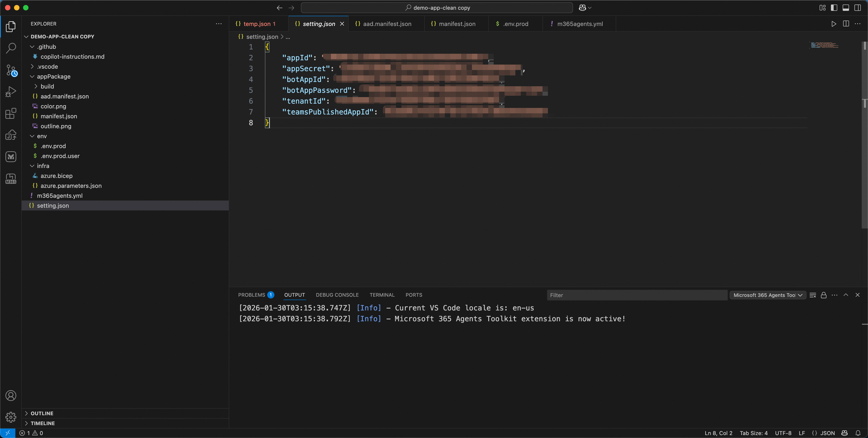Open Run and Debug view
The width and height of the screenshot is (868, 438).
click(x=11, y=92)
